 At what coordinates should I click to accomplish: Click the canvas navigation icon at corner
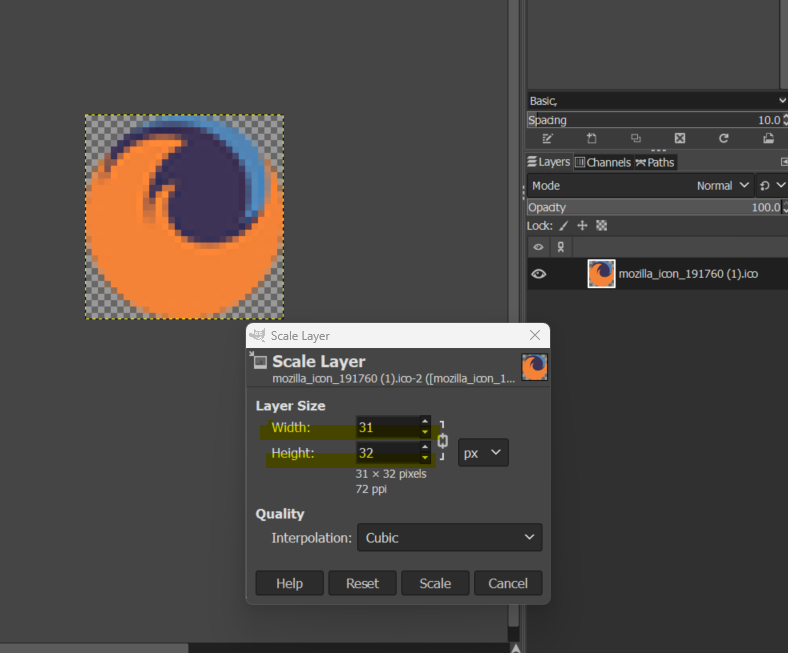(515, 648)
